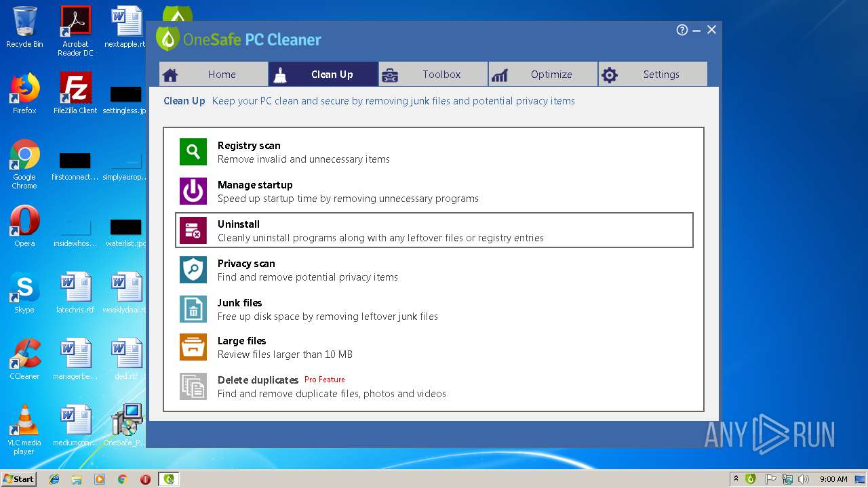The width and height of the screenshot is (868, 488).
Task: Select the Recycle Bin desktop icon
Action: coord(24,27)
